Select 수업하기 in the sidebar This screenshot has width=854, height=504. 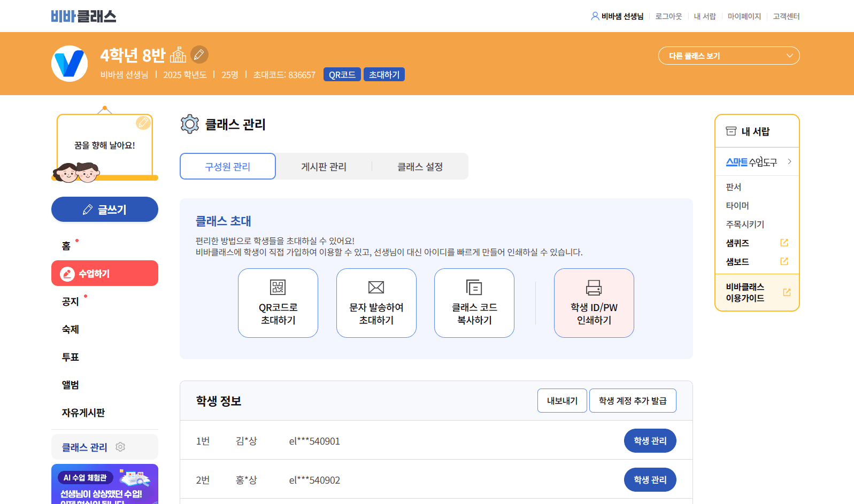click(105, 273)
